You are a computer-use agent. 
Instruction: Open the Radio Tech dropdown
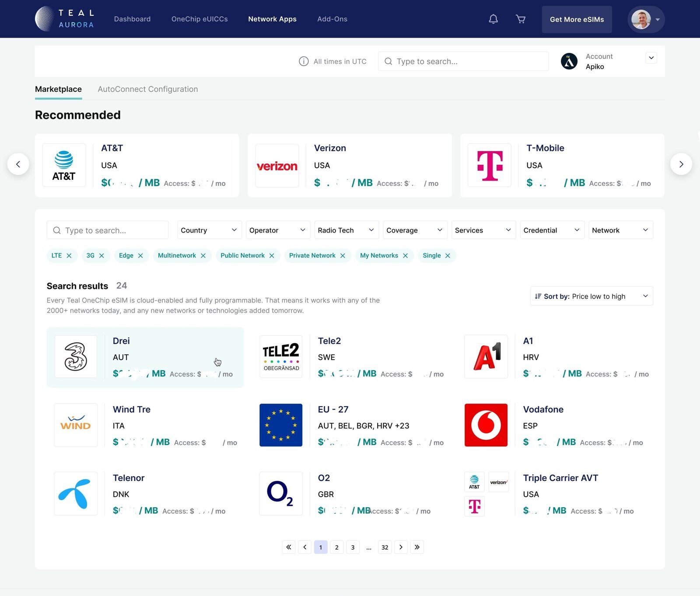pyautogui.click(x=346, y=230)
